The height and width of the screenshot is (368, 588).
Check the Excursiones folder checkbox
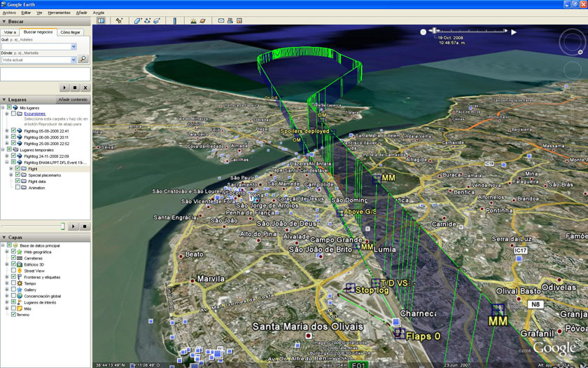pyautogui.click(x=13, y=114)
